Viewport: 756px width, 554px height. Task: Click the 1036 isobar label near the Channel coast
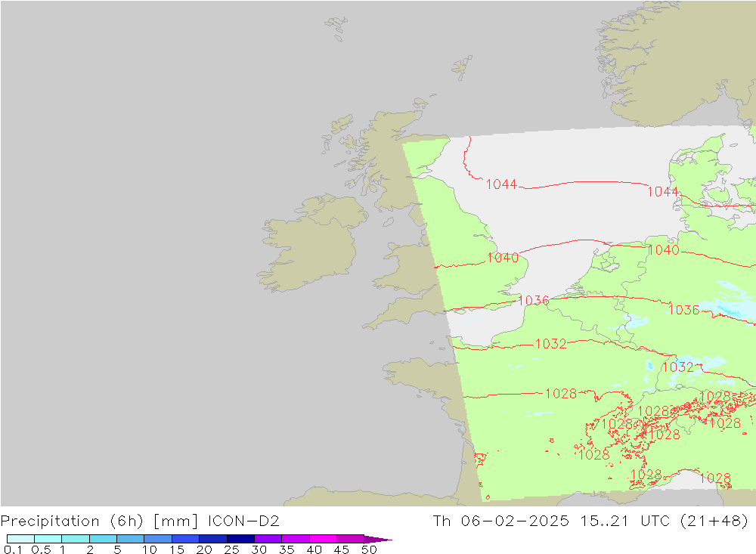tap(533, 300)
